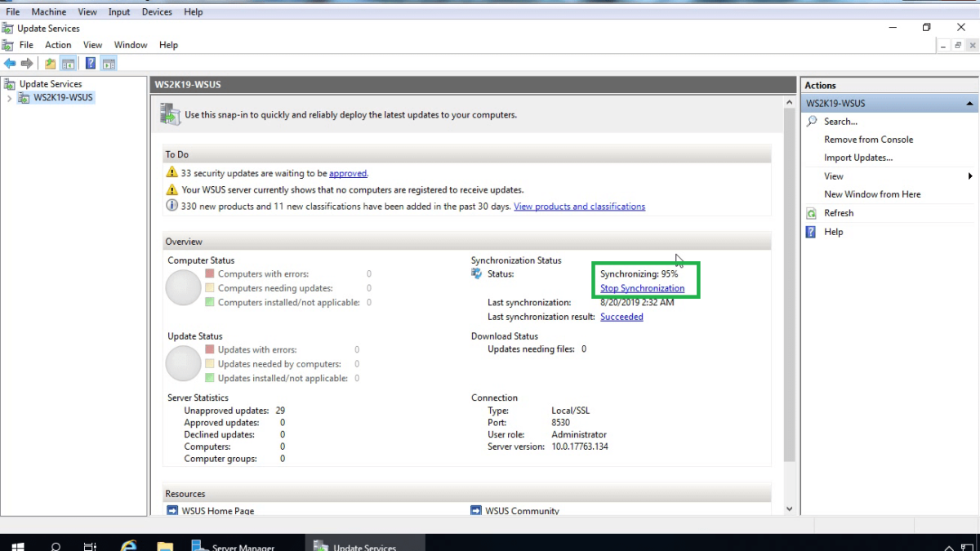The image size is (980, 551).
Task: Click the Update Status pie chart
Action: click(x=183, y=363)
